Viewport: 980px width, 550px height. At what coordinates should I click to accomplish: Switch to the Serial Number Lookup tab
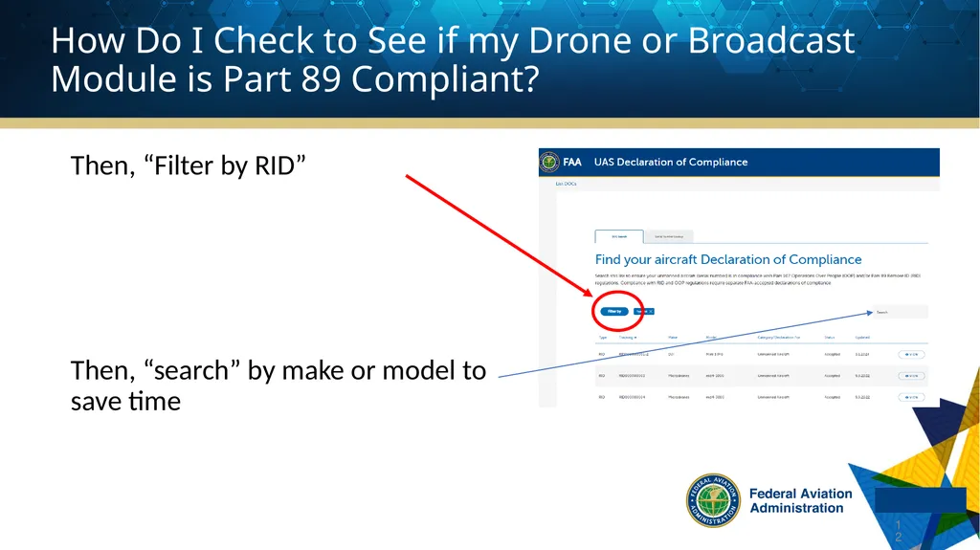tap(669, 237)
